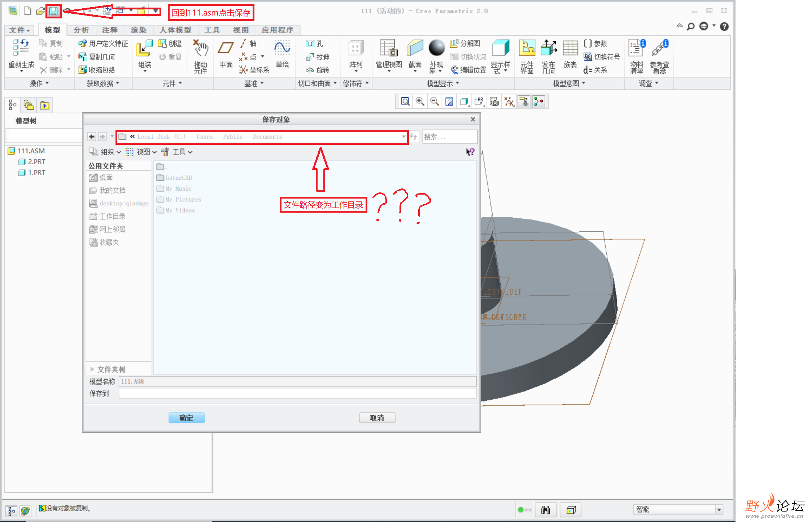Click the Zoom Out icon in graphics toolbar

pos(435,102)
